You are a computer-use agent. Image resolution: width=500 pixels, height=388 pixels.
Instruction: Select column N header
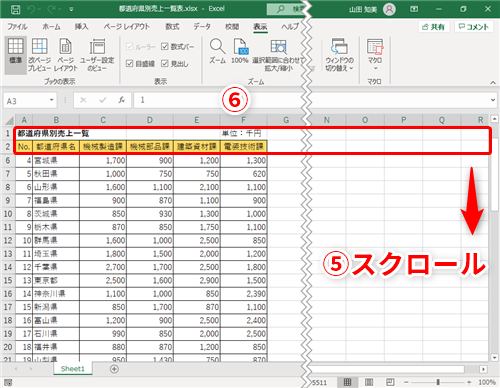(327, 120)
